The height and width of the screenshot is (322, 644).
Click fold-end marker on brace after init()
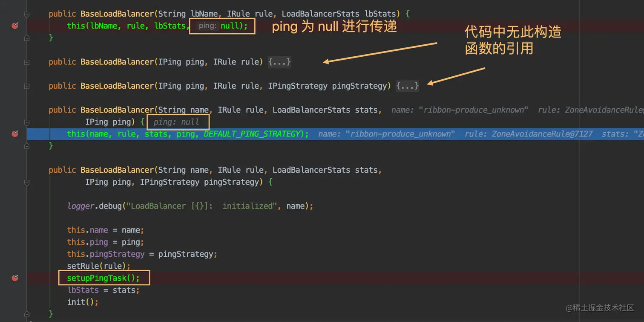(x=27, y=314)
